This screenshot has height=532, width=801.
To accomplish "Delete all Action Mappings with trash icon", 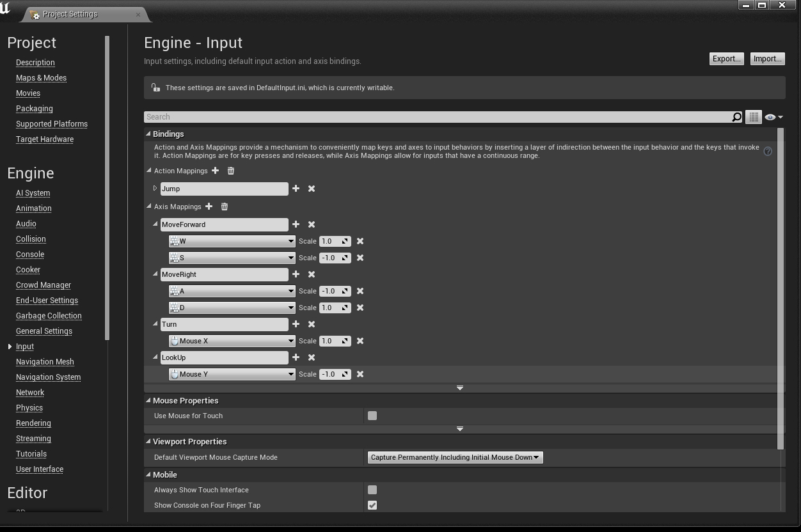I will (x=231, y=171).
